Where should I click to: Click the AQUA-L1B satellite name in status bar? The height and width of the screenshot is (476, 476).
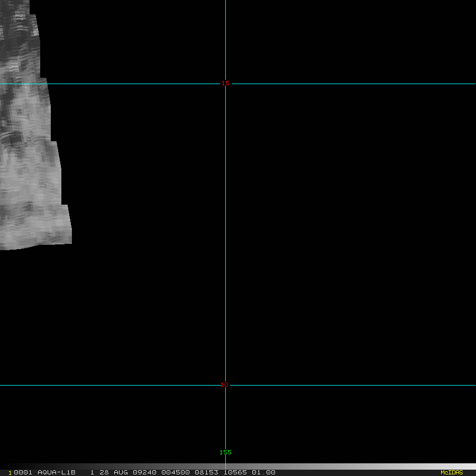[x=57, y=472]
